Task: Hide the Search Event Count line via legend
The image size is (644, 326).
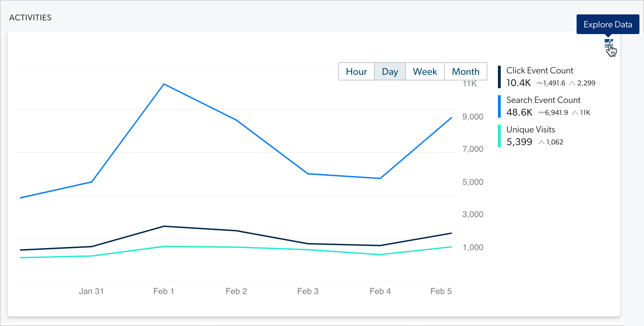Action: [x=544, y=100]
